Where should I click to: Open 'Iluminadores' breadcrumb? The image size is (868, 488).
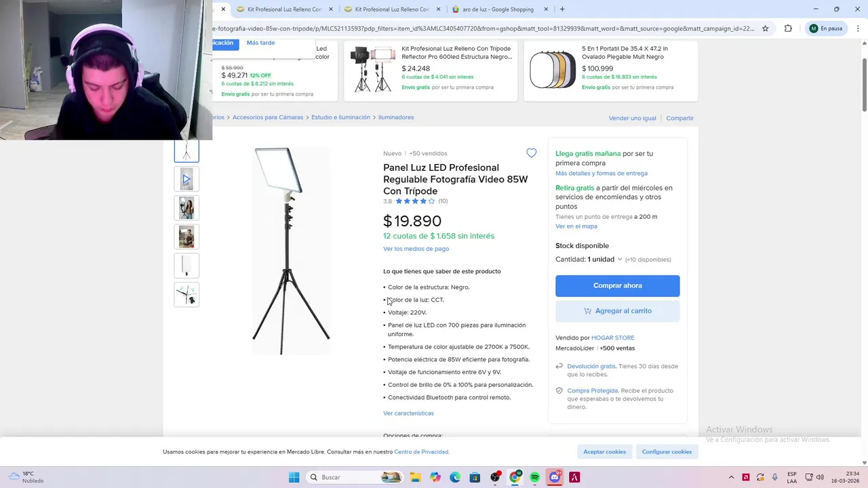(396, 117)
